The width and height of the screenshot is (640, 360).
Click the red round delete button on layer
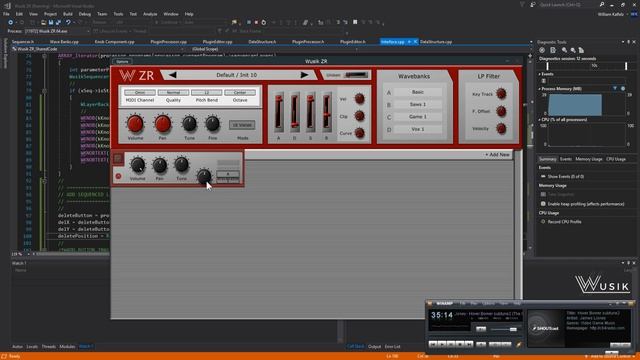pos(118,176)
